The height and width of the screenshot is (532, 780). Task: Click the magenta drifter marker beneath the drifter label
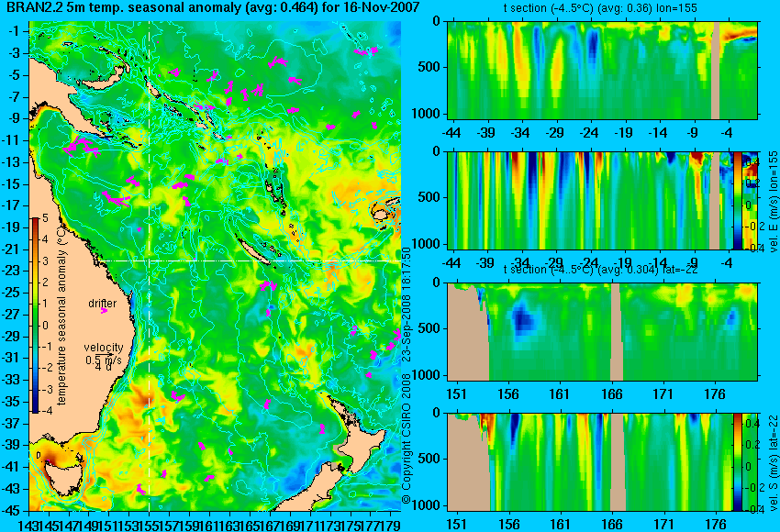pos(104,311)
